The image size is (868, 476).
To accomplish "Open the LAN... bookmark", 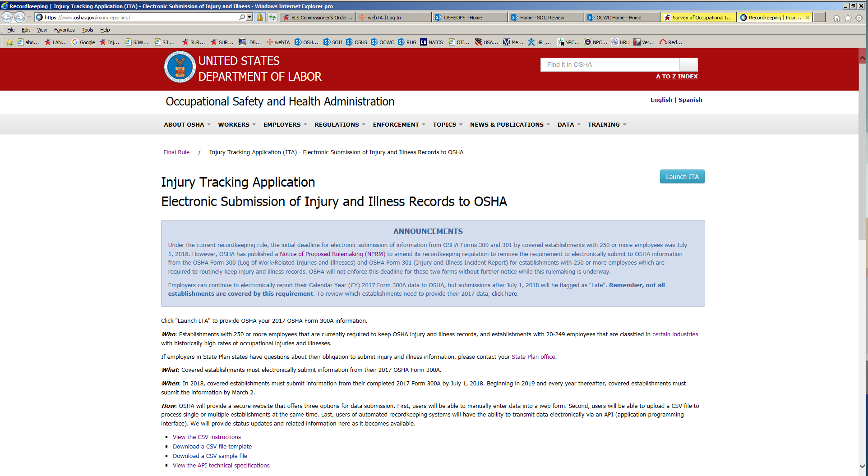I will point(55,42).
